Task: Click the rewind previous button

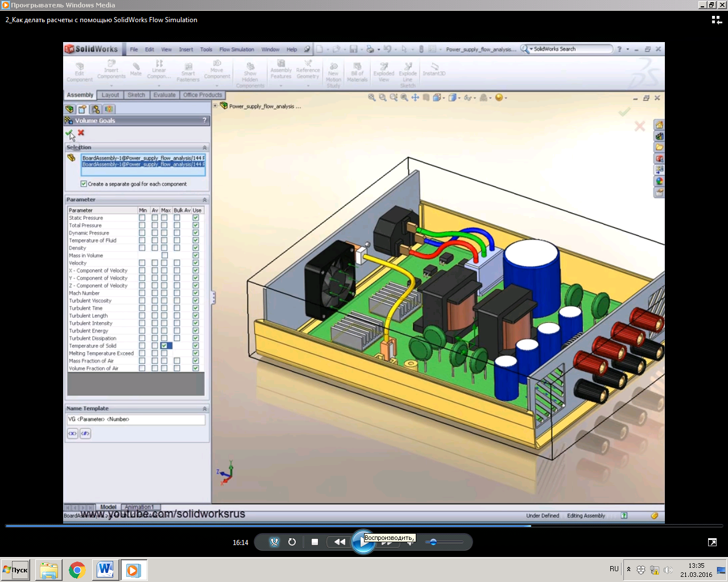Action: (340, 542)
